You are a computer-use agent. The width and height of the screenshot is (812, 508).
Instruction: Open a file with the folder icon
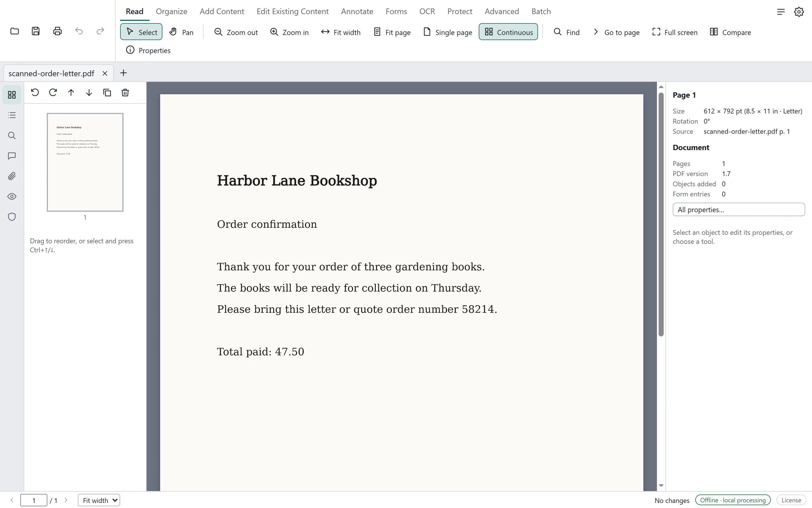point(14,31)
